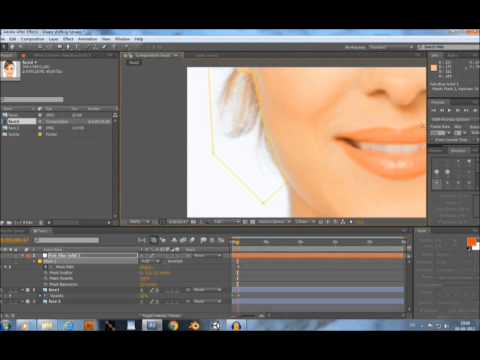Select the Solids folder in Project panel

[13, 134]
